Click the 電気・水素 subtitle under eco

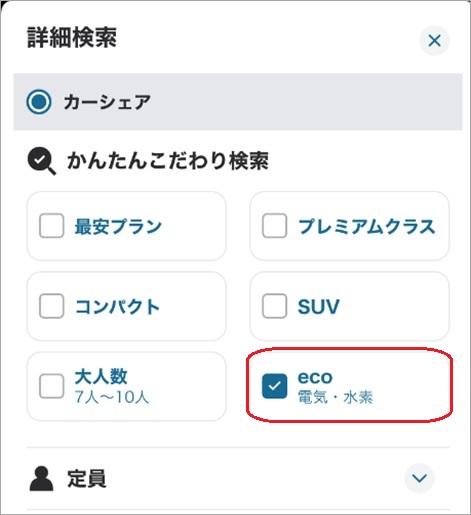coord(335,397)
